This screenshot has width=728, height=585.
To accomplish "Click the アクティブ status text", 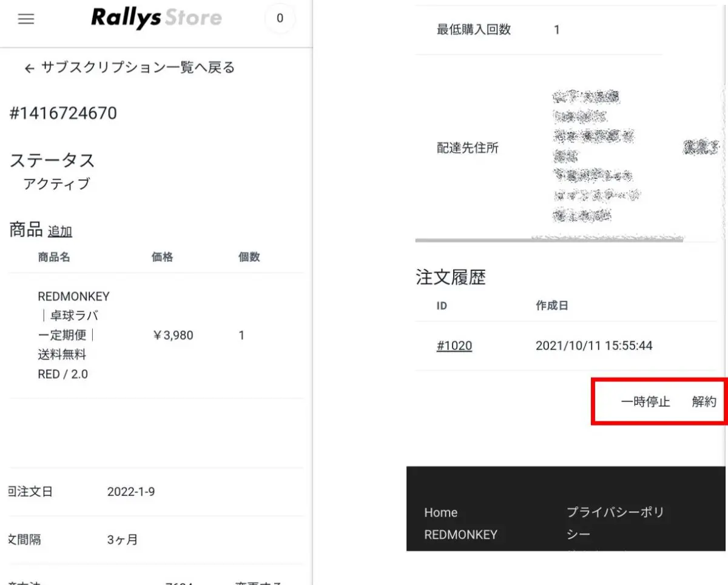I will (56, 184).
